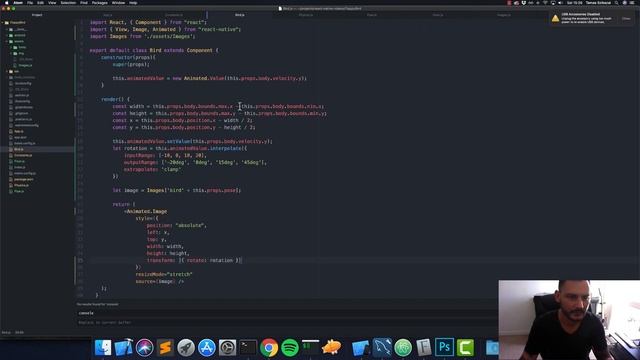
Task: Open the File menu
Action: click(30, 3)
